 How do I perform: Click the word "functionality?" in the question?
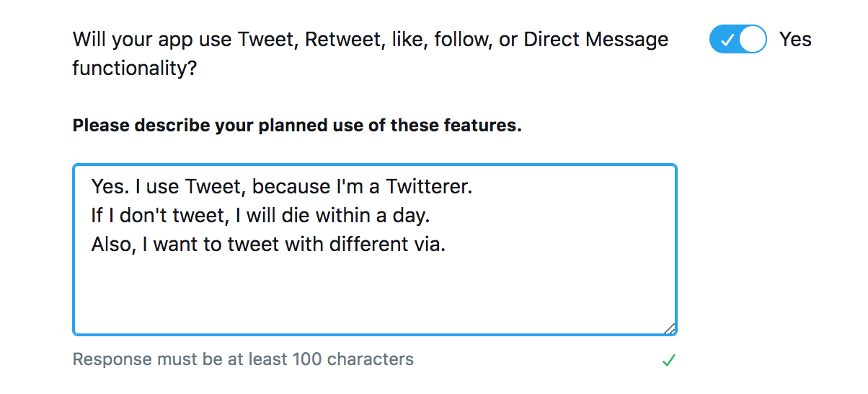click(x=135, y=69)
